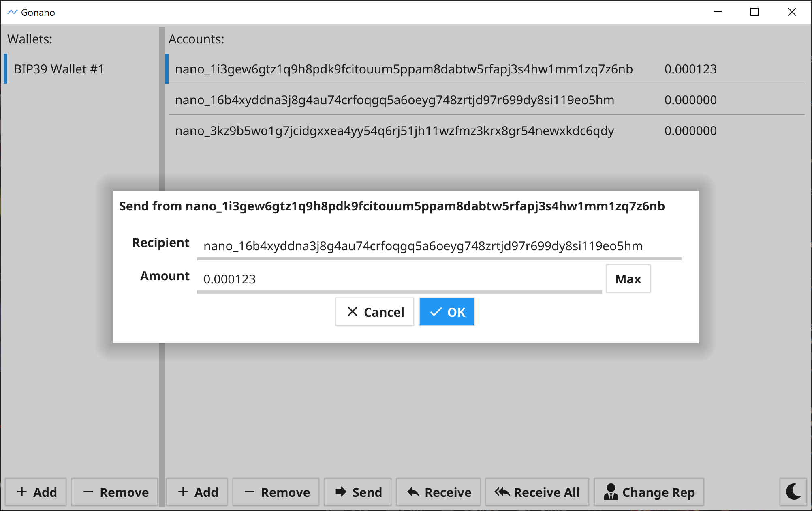Click into the Recipient address field

click(x=439, y=246)
